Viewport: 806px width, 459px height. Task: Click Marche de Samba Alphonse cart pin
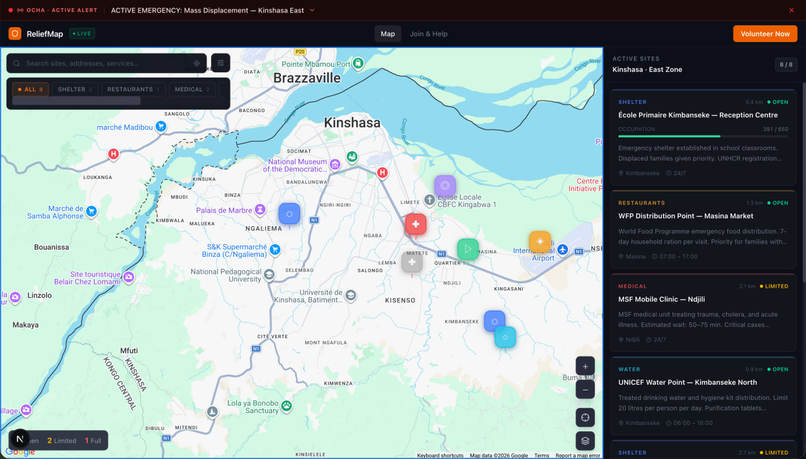tap(91, 211)
